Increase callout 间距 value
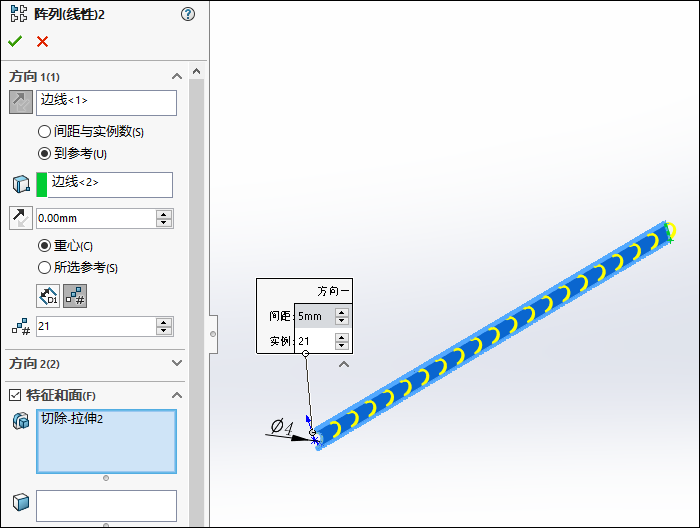Image resolution: width=700 pixels, height=528 pixels. tap(342, 312)
